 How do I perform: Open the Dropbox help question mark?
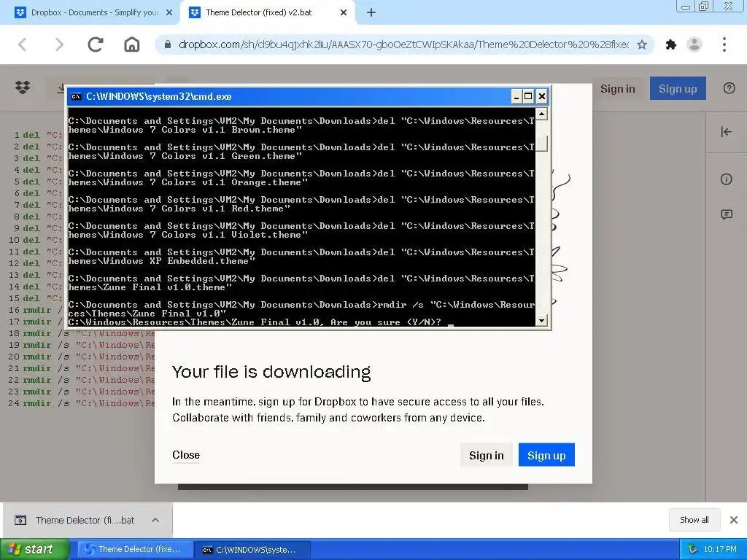click(729, 88)
